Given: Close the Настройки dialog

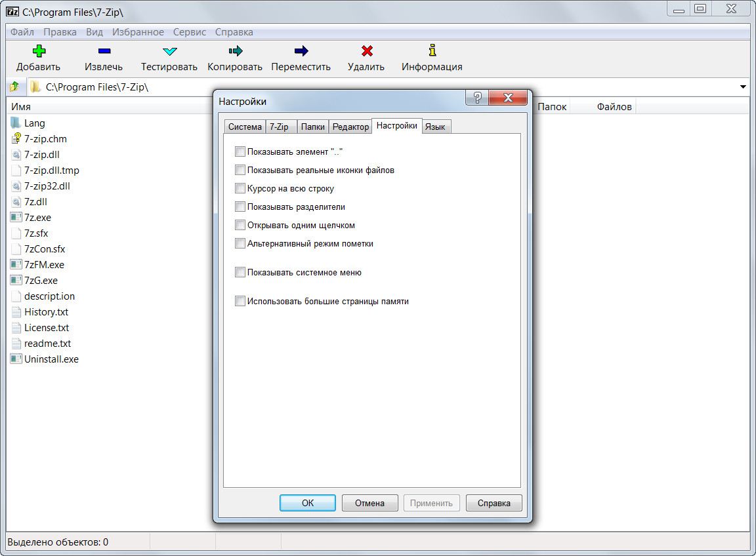Looking at the screenshot, I should point(508,98).
